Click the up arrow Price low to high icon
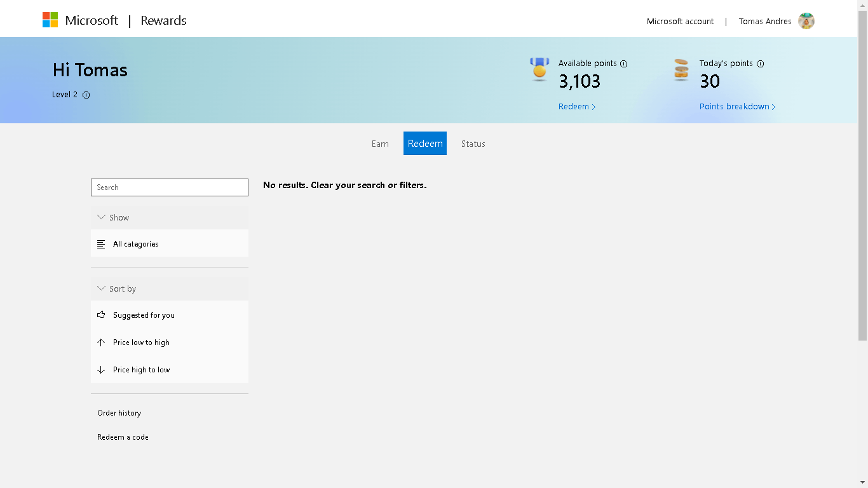The width and height of the screenshot is (868, 488). coord(101,342)
